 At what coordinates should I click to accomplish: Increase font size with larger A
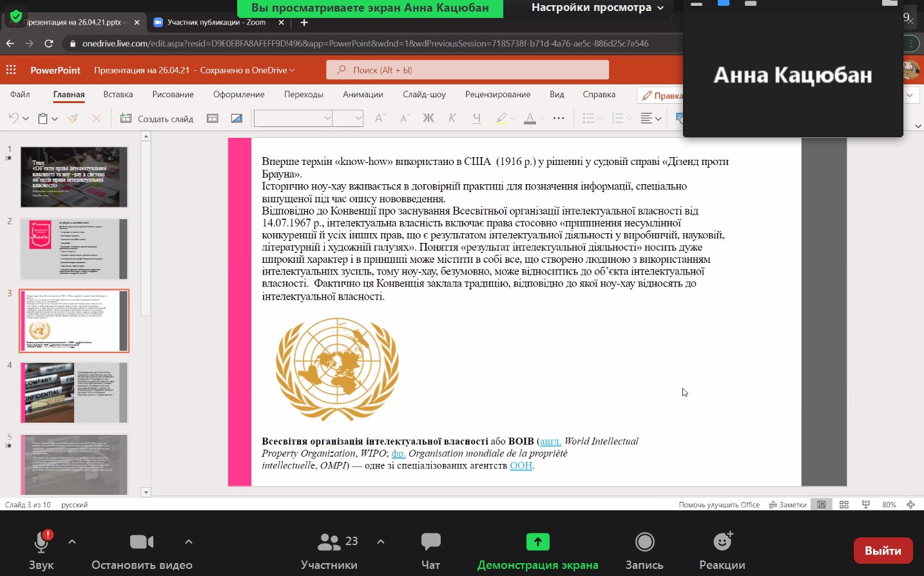[x=380, y=118]
